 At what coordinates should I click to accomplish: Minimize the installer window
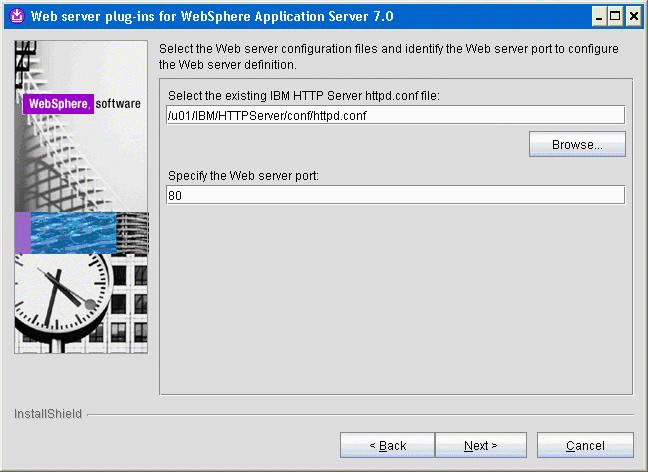[598, 17]
